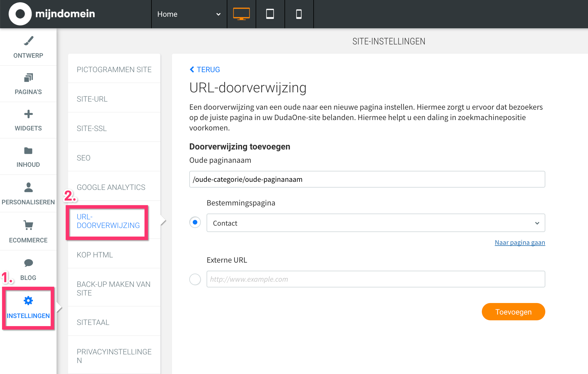Open the SEO settings menu item
This screenshot has width=588, height=374.
(84, 158)
